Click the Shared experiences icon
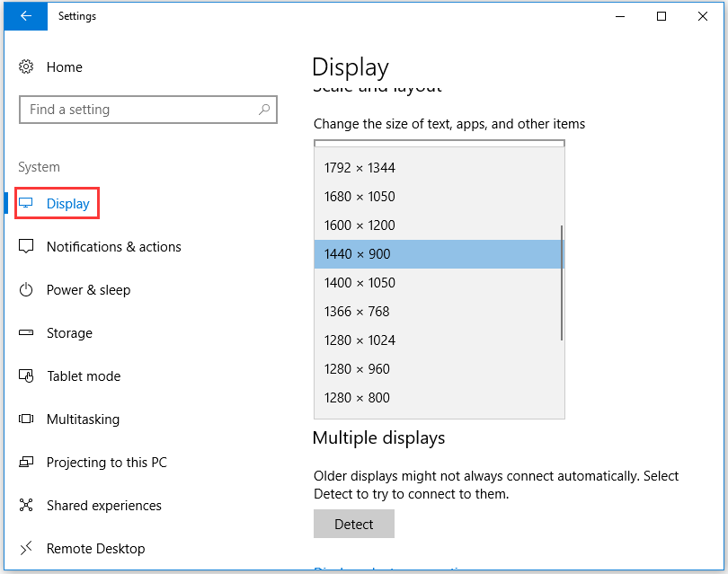The image size is (728, 574). (x=26, y=505)
